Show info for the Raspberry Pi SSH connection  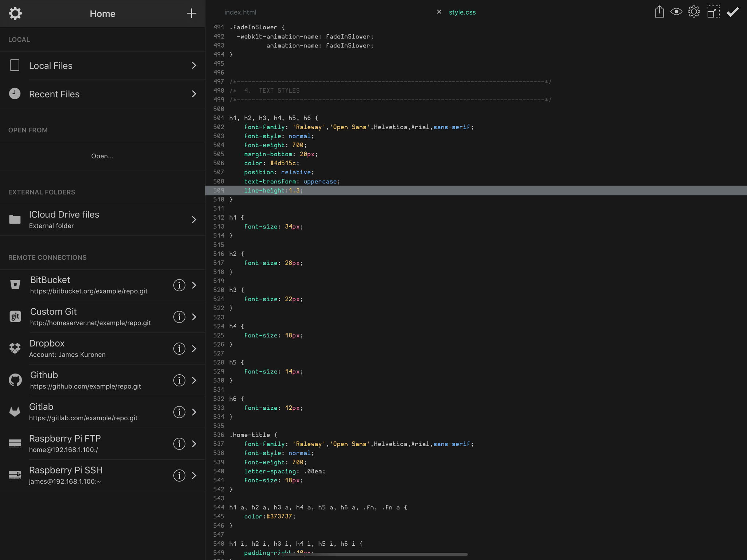tap(179, 475)
